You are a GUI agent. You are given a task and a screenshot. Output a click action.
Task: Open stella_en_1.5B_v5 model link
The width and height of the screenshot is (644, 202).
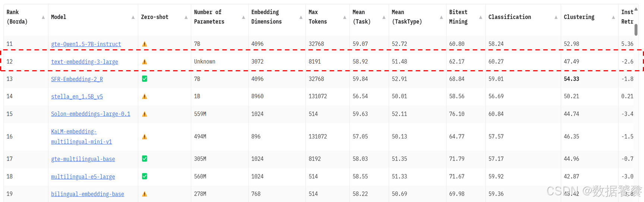pos(77,96)
